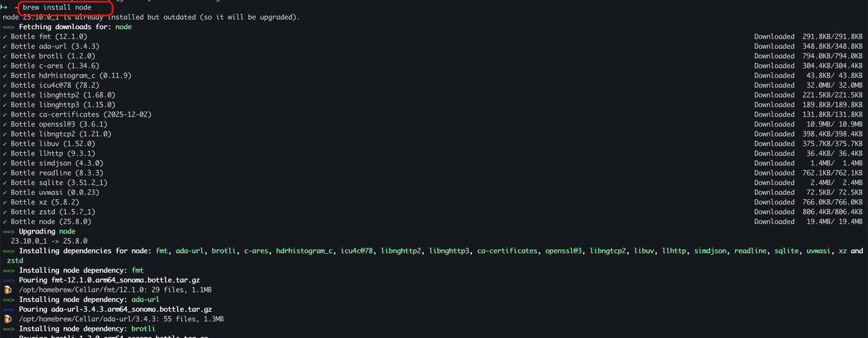Click green "node" in the Fetching downloads line
The height and width of the screenshot is (338, 868).
pyautogui.click(x=123, y=27)
